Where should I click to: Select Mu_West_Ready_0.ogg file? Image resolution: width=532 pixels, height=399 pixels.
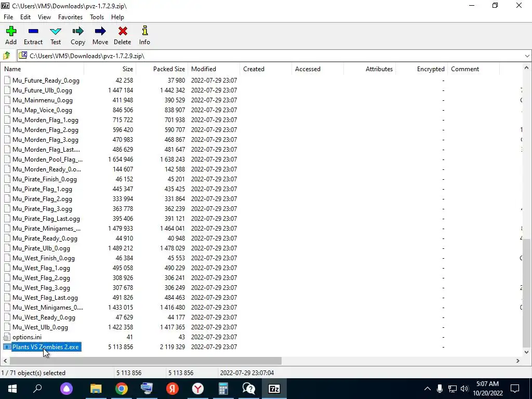pyautogui.click(x=44, y=317)
